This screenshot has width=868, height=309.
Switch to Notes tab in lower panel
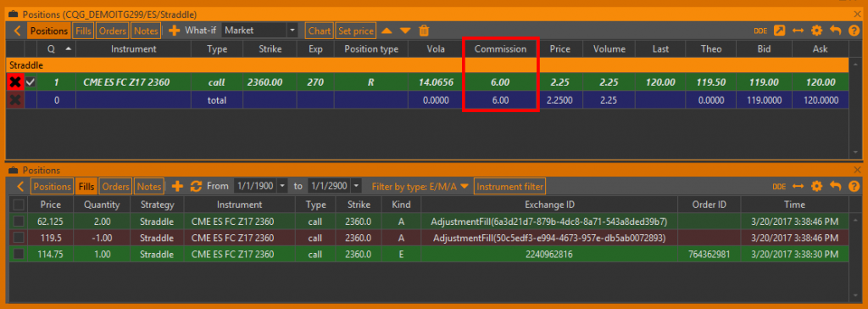point(149,187)
